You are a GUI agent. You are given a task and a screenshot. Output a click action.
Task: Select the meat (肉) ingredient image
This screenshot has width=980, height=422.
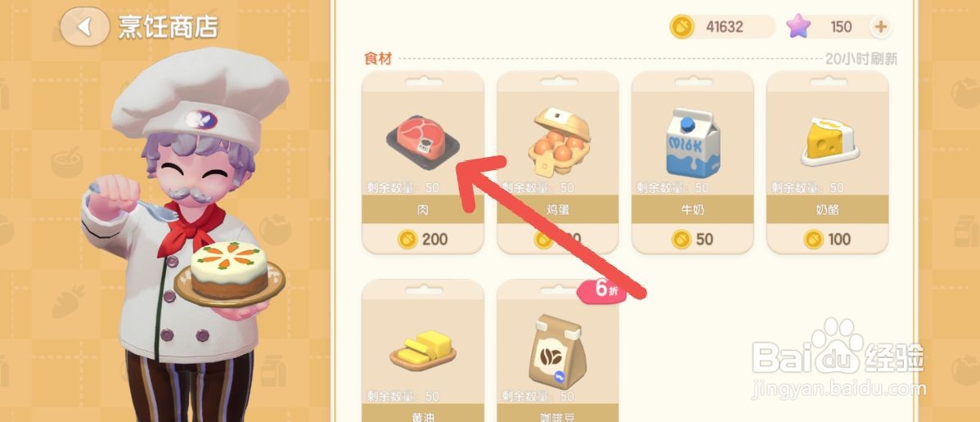pos(422,141)
